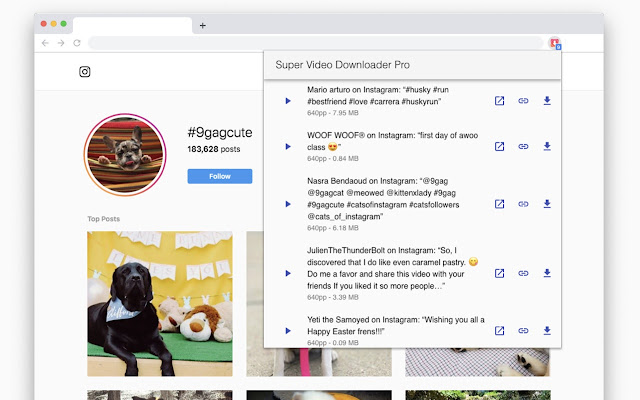Open the #9gagcute profile picture story
The width and height of the screenshot is (640, 400).
click(x=125, y=155)
